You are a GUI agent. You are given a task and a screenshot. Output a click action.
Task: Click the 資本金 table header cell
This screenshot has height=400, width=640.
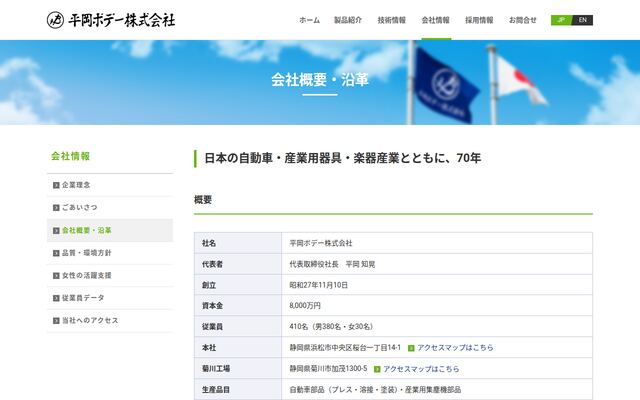point(238,306)
